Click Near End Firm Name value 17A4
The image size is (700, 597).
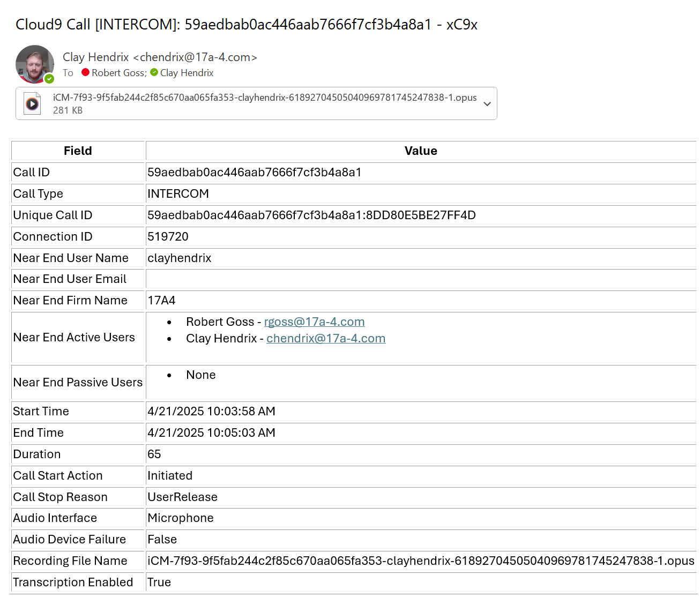pos(161,300)
